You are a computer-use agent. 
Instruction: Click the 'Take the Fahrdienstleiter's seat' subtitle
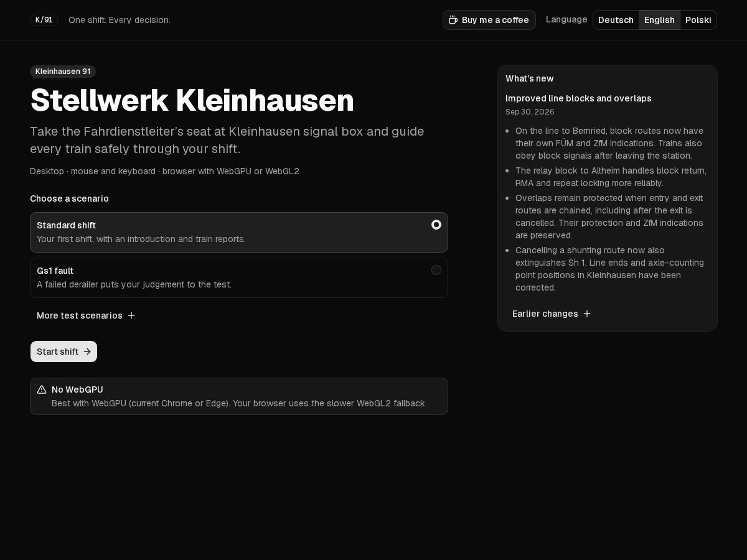click(227, 140)
